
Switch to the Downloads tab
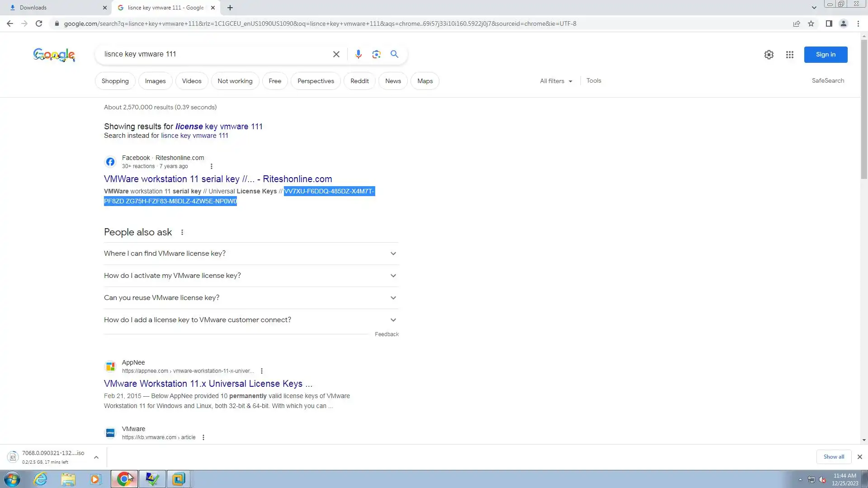54,8
